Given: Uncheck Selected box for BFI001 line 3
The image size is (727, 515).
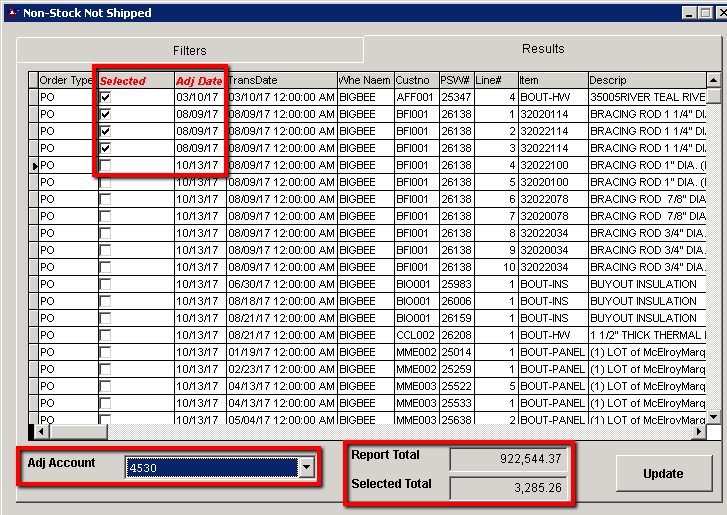Looking at the screenshot, I should [x=105, y=148].
